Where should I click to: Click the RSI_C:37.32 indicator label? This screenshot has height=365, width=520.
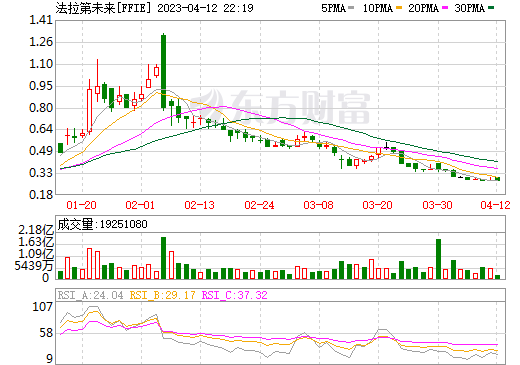(x=235, y=295)
